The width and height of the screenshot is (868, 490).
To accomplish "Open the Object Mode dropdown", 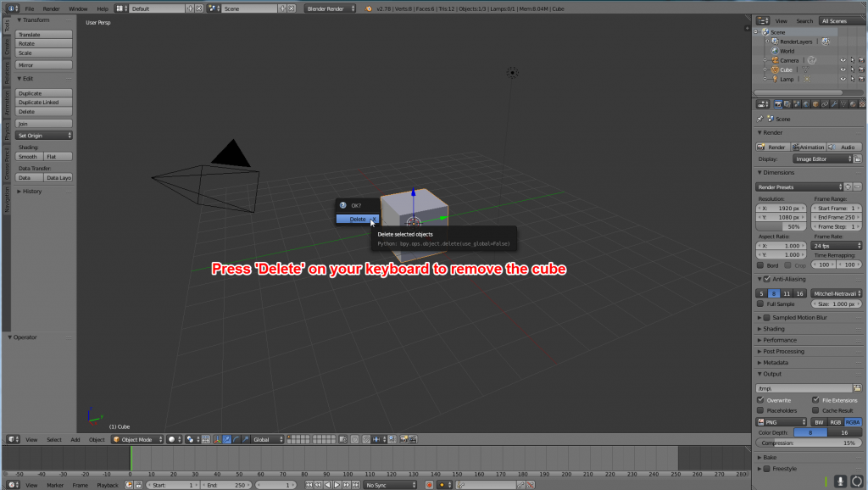I will [137, 440].
